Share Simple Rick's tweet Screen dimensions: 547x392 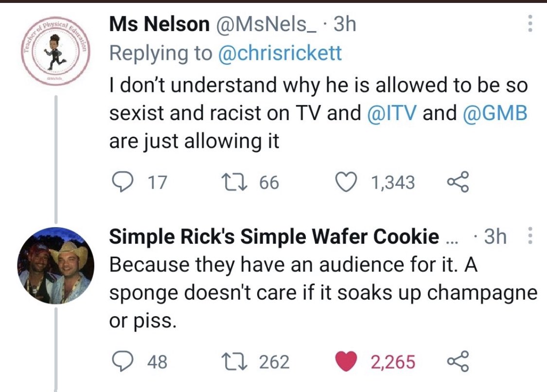[459, 361]
